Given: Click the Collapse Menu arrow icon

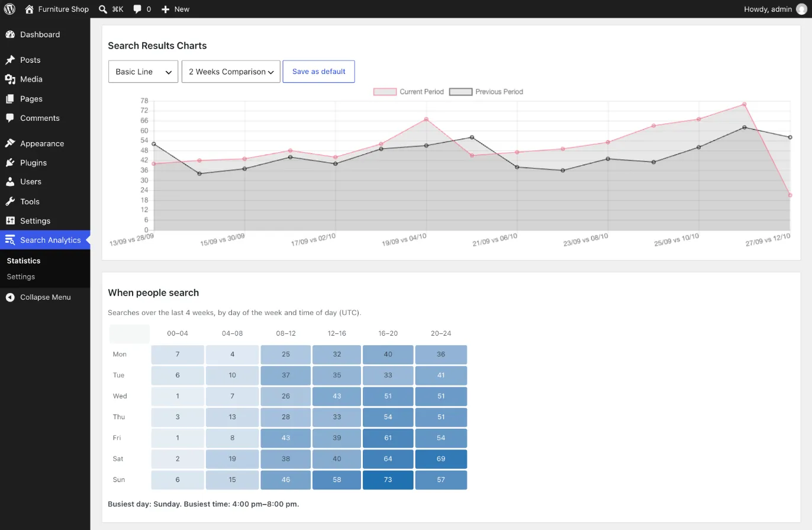Looking at the screenshot, I should pyautogui.click(x=10, y=297).
